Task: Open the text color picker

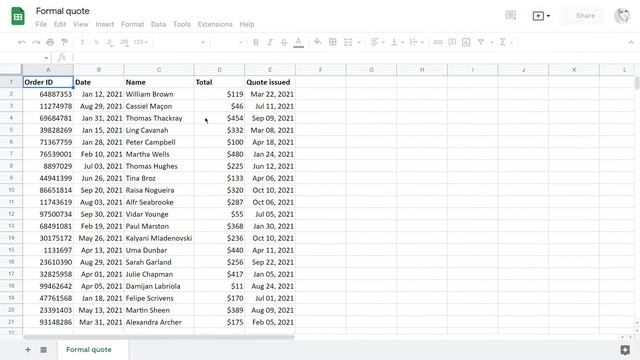Action: [298, 42]
